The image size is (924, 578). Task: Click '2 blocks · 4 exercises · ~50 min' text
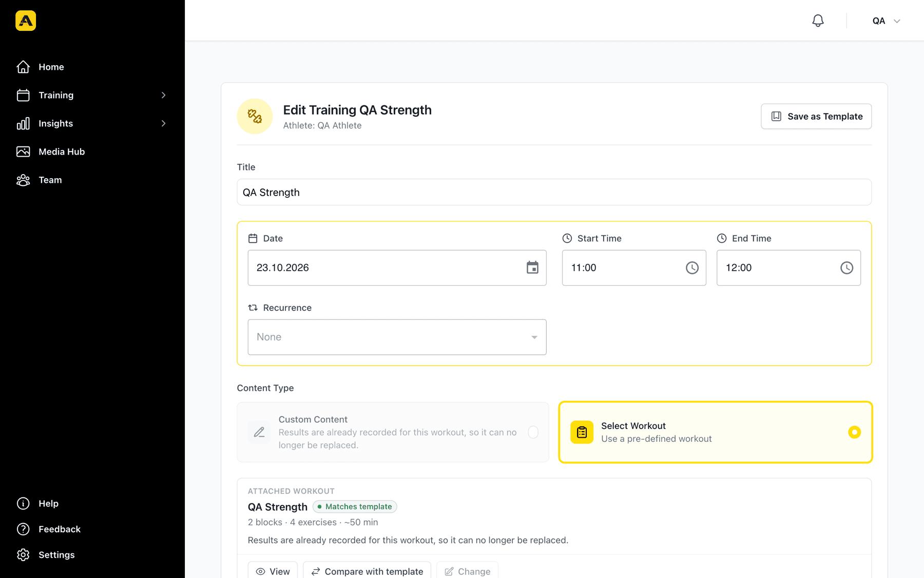coord(313,522)
